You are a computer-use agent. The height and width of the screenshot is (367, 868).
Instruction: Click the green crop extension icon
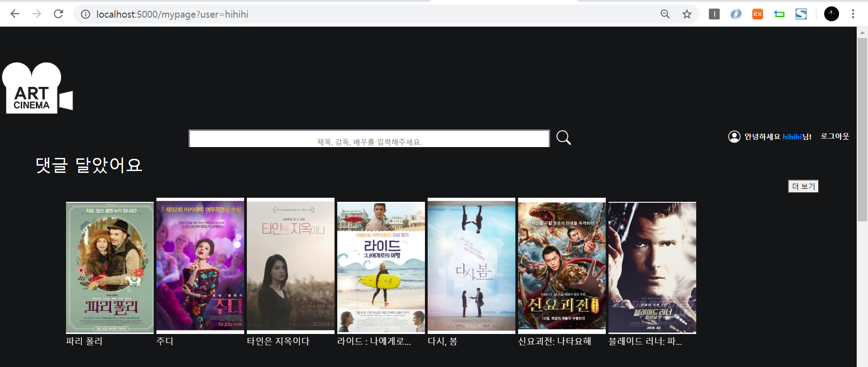coord(779,14)
